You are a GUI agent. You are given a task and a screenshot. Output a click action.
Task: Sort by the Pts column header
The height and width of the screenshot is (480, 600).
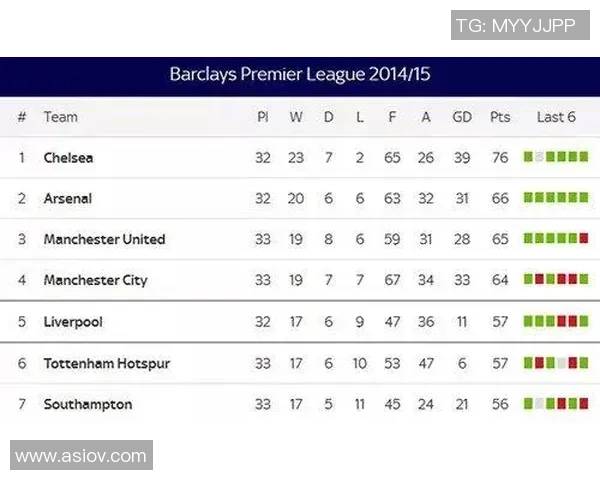click(x=500, y=117)
